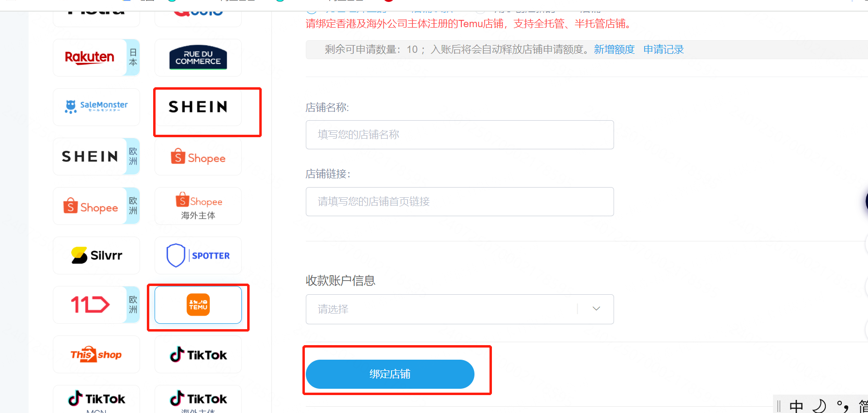Choose the Shopee platform logo
This screenshot has height=413, width=868.
[198, 157]
